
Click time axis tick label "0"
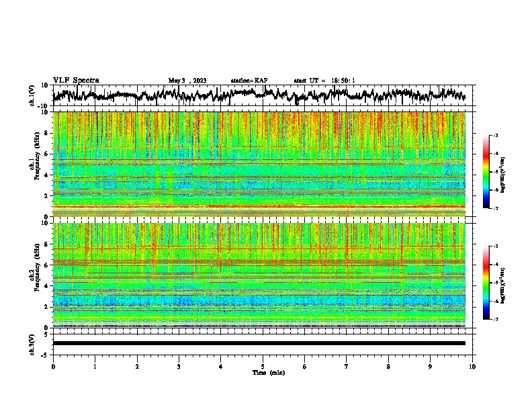coord(53,367)
